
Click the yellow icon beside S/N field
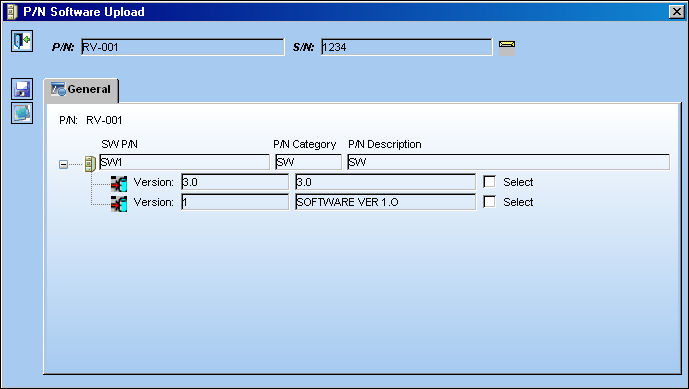pyautogui.click(x=507, y=44)
